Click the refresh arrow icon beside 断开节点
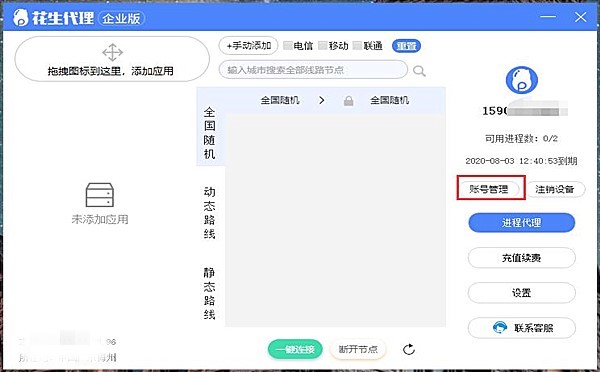Image resolution: width=600 pixels, height=372 pixels. (x=409, y=349)
